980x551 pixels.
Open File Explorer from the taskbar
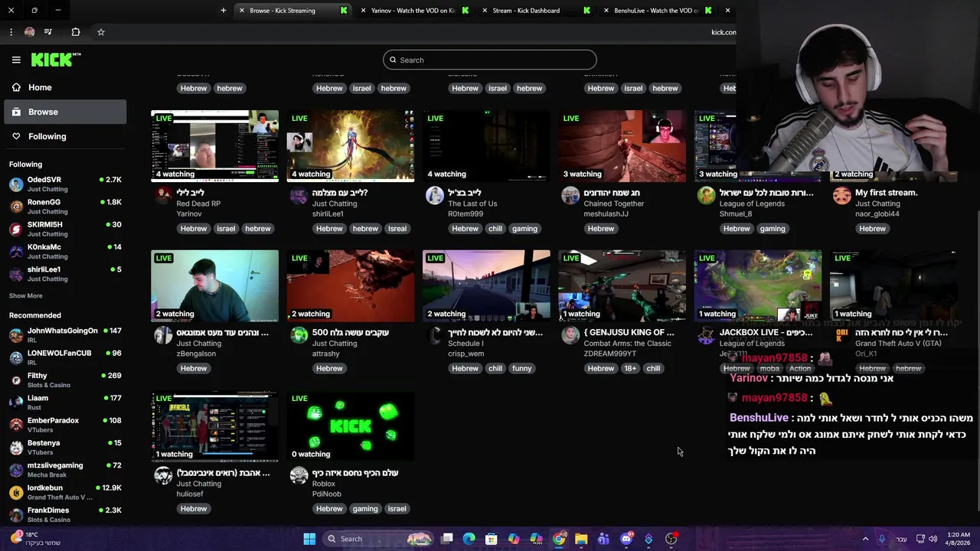pyautogui.click(x=581, y=539)
